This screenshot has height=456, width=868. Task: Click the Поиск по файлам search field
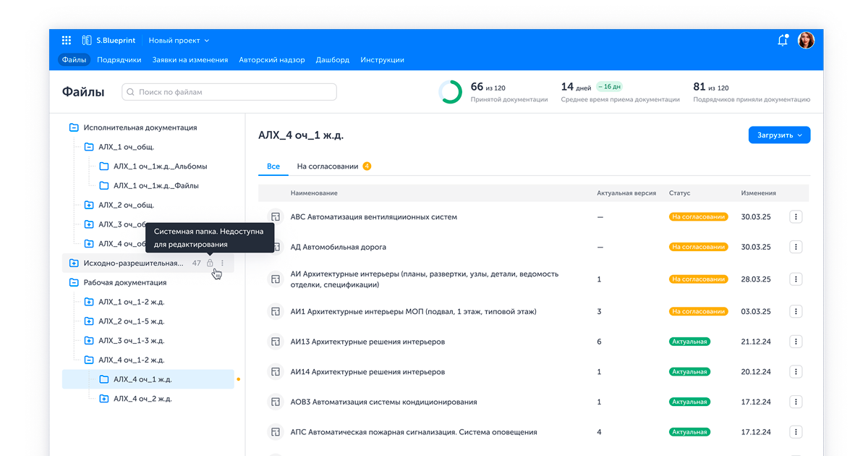(229, 92)
